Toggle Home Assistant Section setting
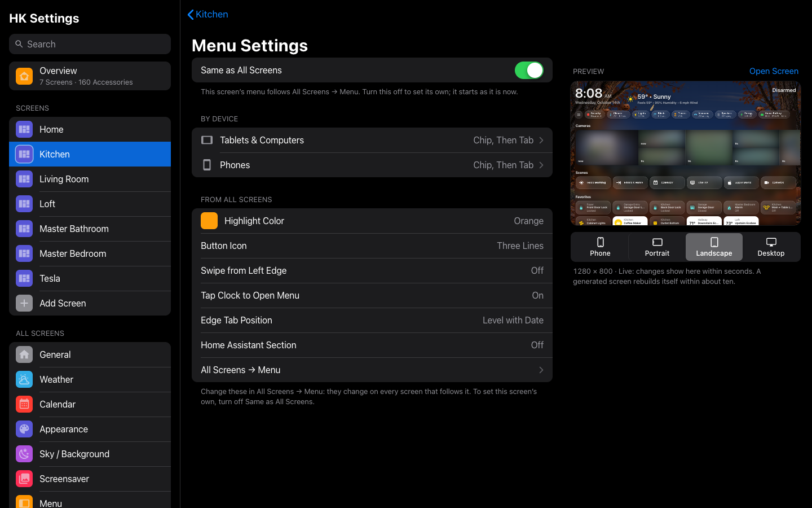 (372, 345)
